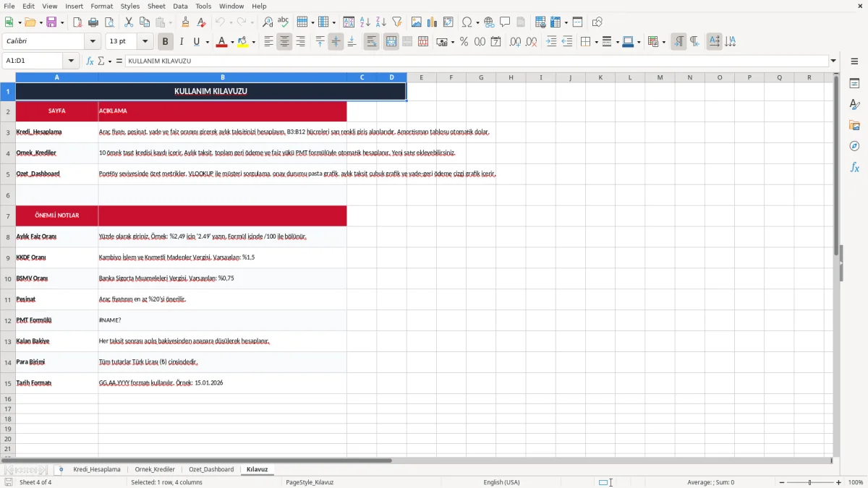The width and height of the screenshot is (868, 488).
Task: Add a decimal place
Action: tap(516, 42)
